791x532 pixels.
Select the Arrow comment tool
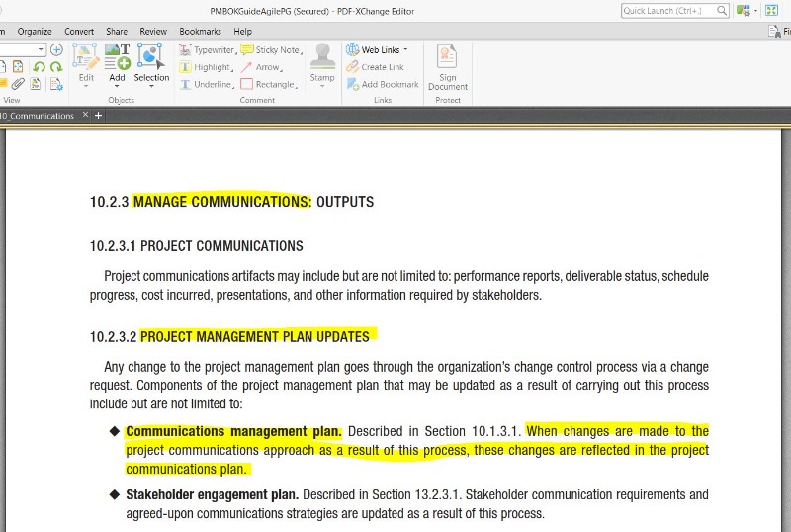(x=261, y=67)
